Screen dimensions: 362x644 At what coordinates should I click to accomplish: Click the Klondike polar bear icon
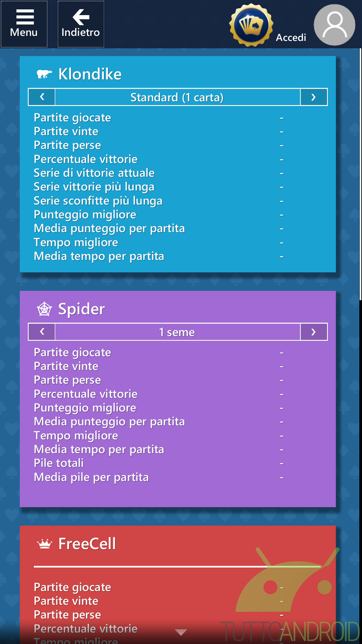(x=44, y=74)
